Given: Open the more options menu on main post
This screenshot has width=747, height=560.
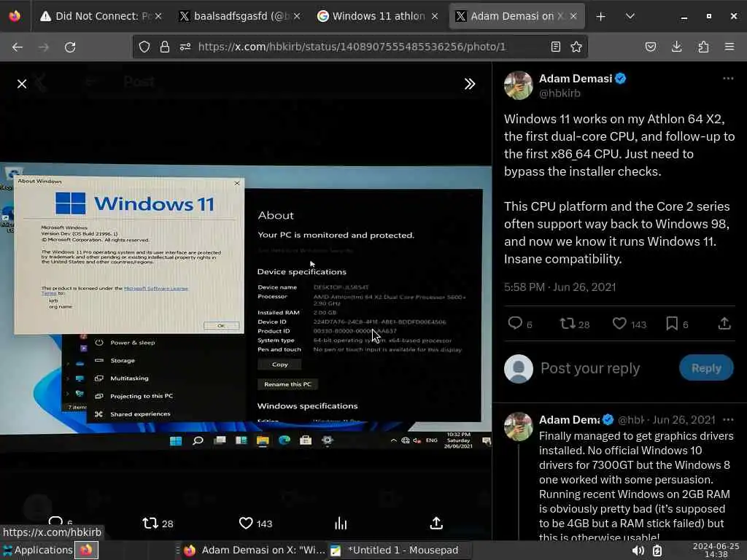Looking at the screenshot, I should click(x=728, y=79).
